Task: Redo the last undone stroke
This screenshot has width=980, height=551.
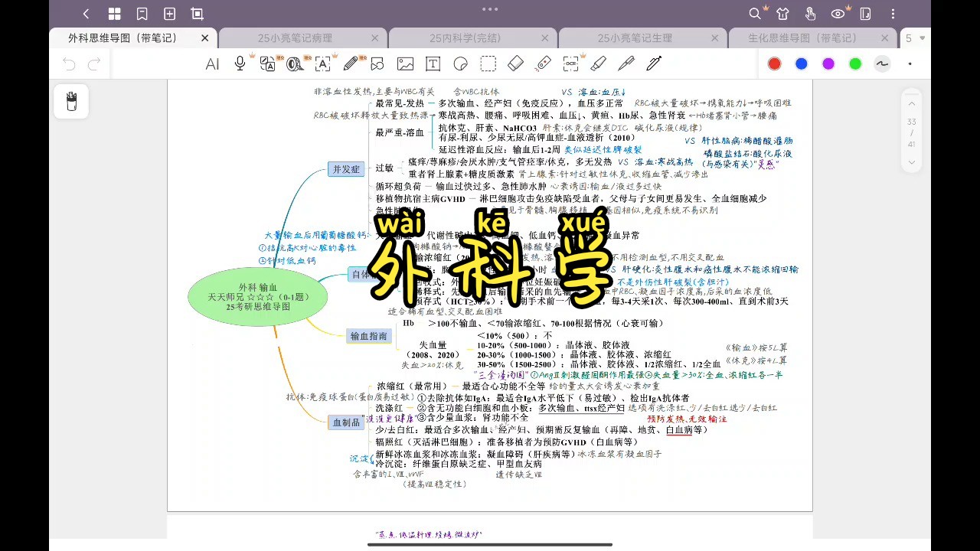Action: click(x=94, y=64)
